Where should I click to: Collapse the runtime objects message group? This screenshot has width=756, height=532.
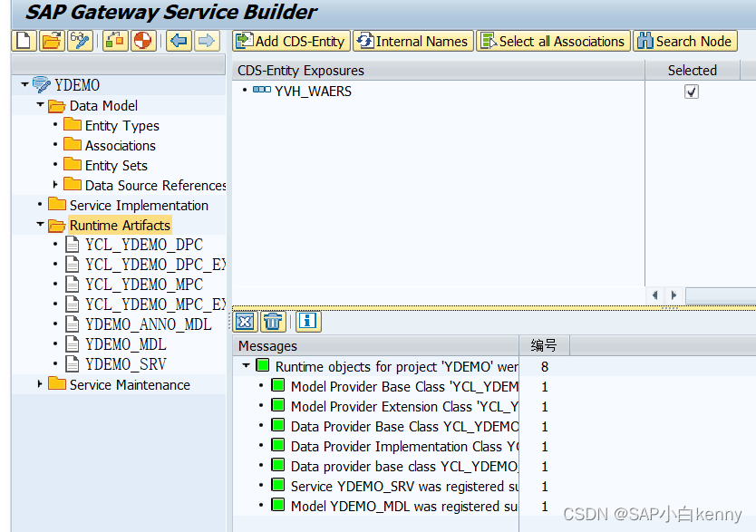[x=247, y=366]
